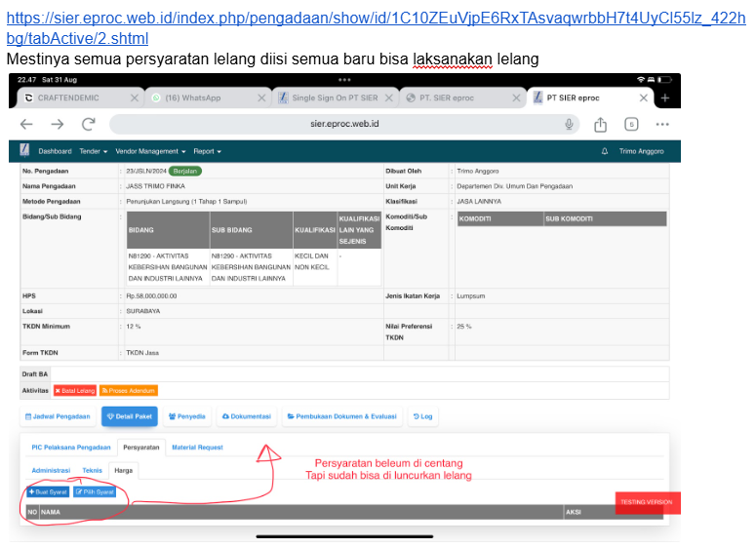Viewport: 756px width, 548px height.
Task: Open the Report dropdown menu
Action: (x=207, y=151)
